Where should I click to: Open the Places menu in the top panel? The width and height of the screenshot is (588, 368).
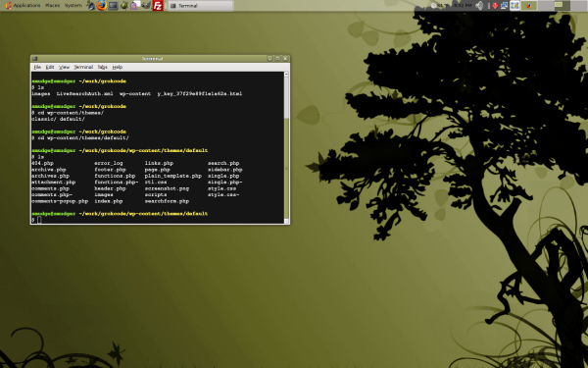[53, 5]
